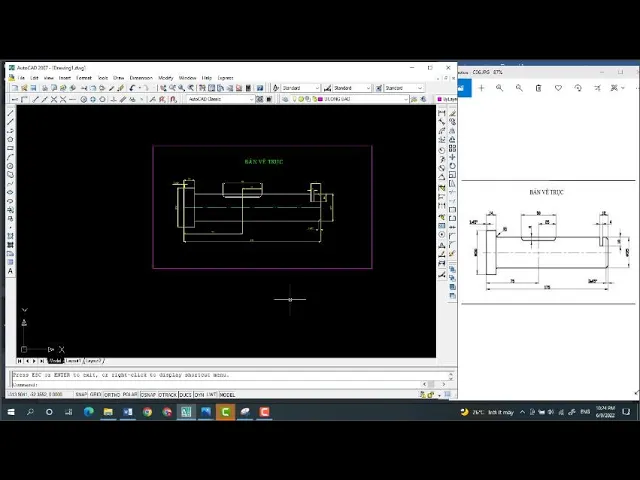Toggle GRID display in status bar
640x480 pixels.
pyautogui.click(x=96, y=395)
